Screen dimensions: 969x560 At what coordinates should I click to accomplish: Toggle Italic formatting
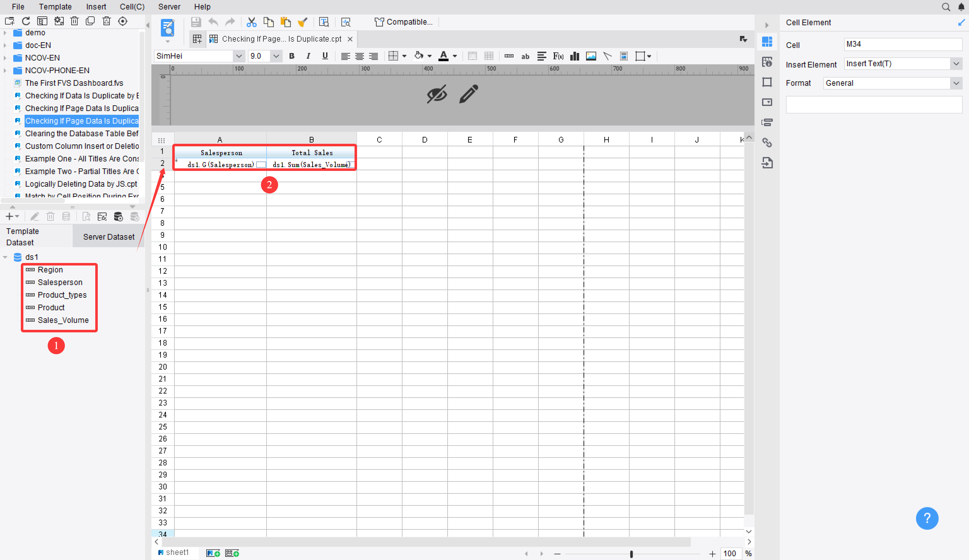pos(308,56)
